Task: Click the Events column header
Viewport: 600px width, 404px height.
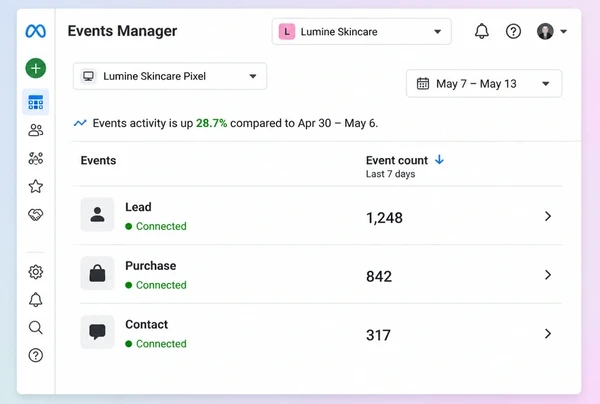Action: point(98,160)
